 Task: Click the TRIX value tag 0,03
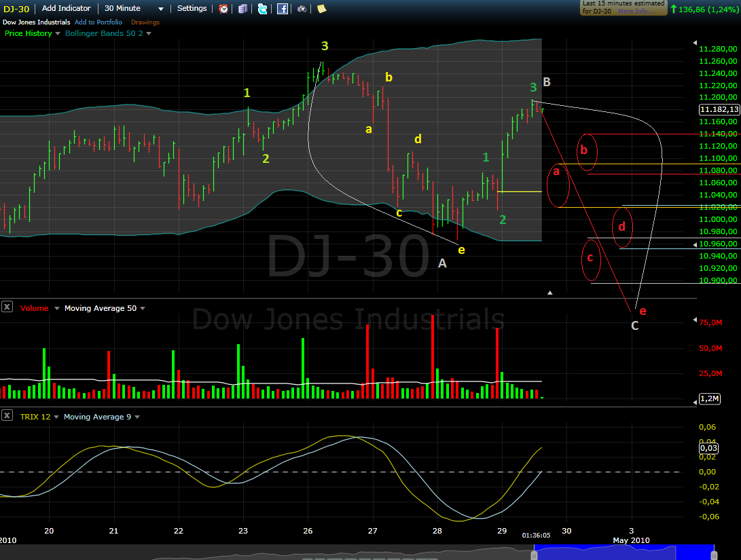click(708, 448)
